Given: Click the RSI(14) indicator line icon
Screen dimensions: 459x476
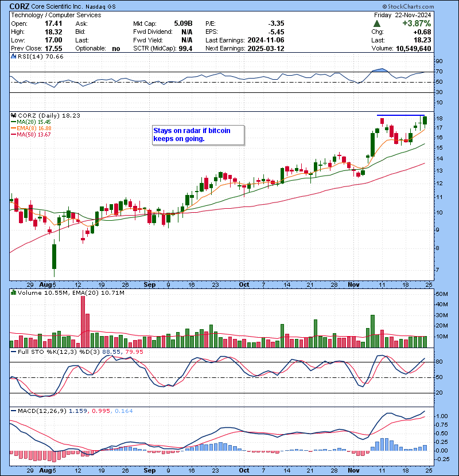Looking at the screenshot, I should (13, 56).
